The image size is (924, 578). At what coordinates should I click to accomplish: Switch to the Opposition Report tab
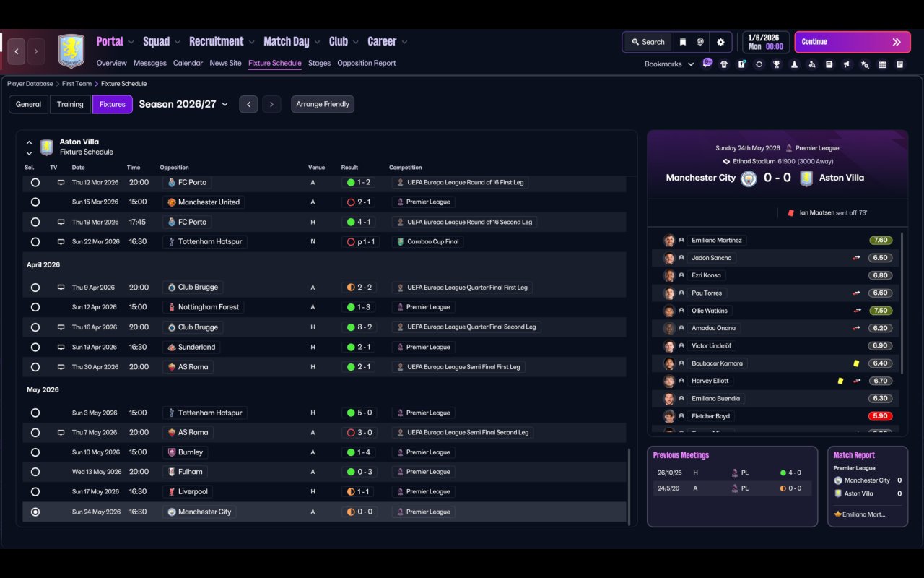[x=367, y=64]
